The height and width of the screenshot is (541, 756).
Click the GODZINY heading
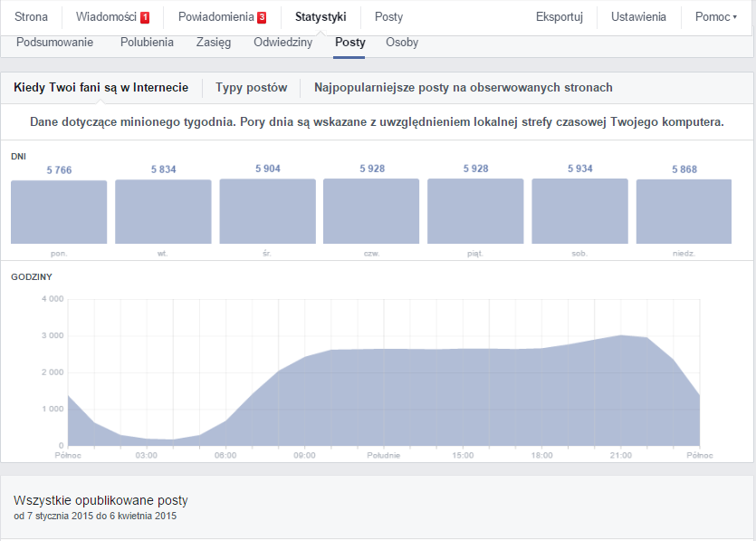pos(32,276)
